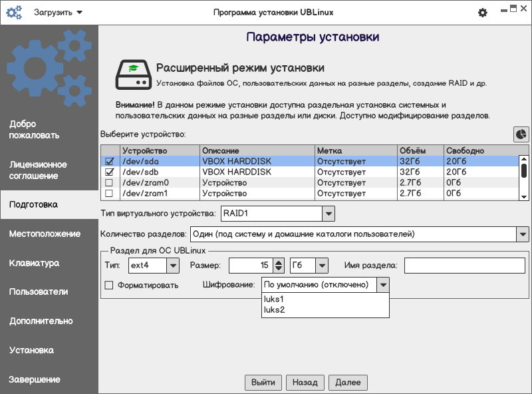The height and width of the screenshot is (394, 532).
Task: Uncheck the /dev/sdb device checkbox
Action: point(110,172)
